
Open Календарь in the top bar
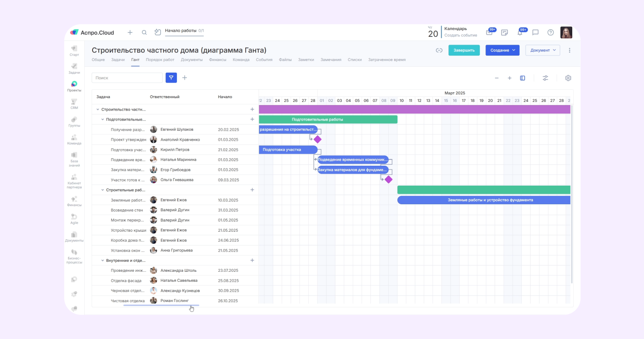455,29
